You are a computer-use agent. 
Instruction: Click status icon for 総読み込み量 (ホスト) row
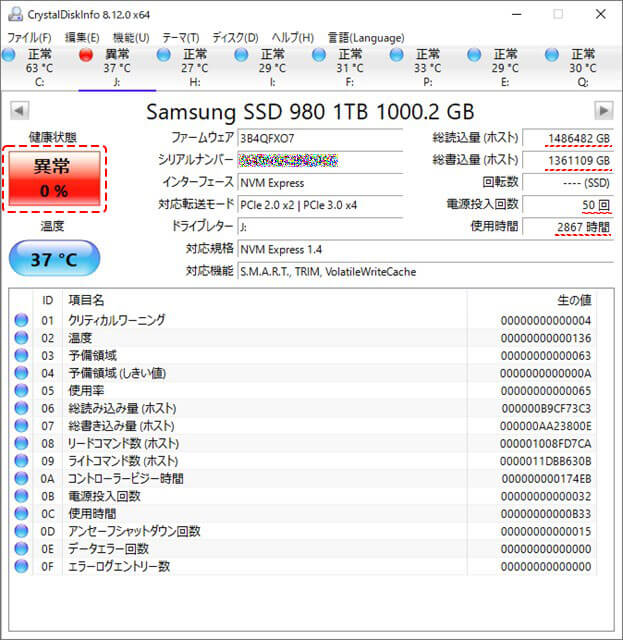pos(21,408)
